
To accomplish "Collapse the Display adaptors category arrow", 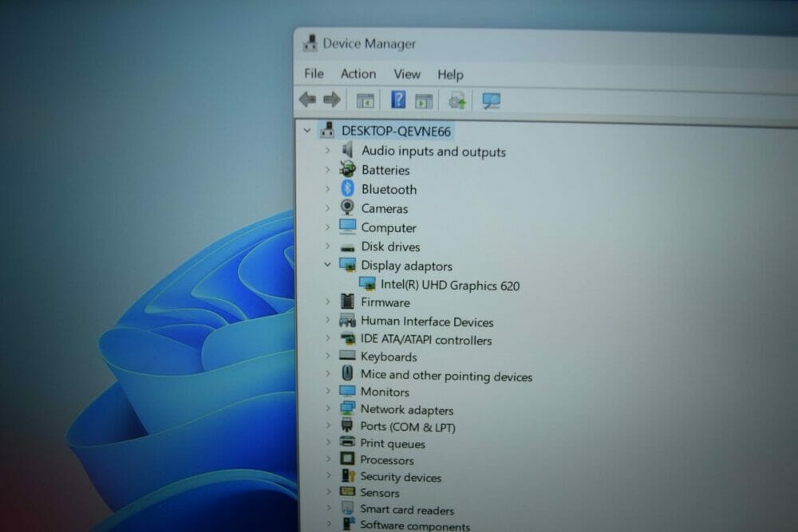I will pos(328,265).
